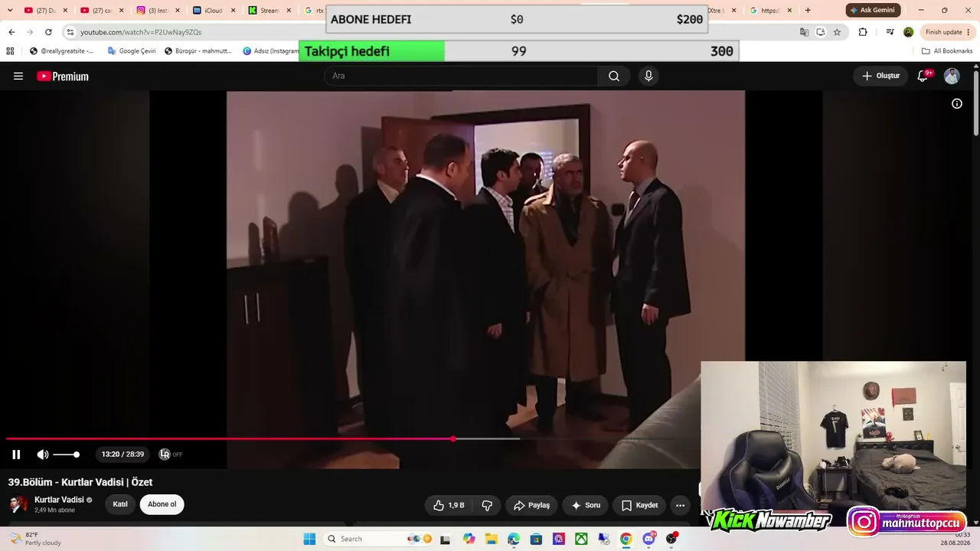Open Xbox app from the taskbar
The image size is (980, 551).
pos(581,539)
